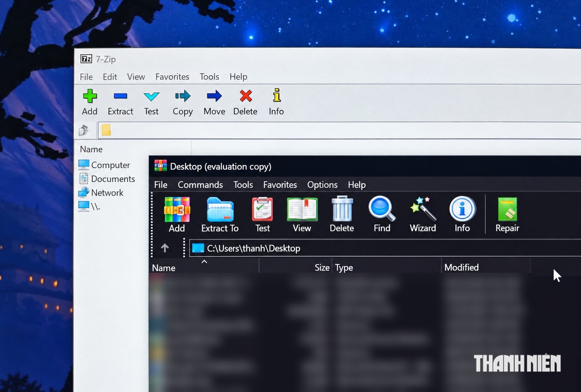Launch Find in the WinRAR toolbar
The height and width of the screenshot is (392, 581).
(382, 209)
